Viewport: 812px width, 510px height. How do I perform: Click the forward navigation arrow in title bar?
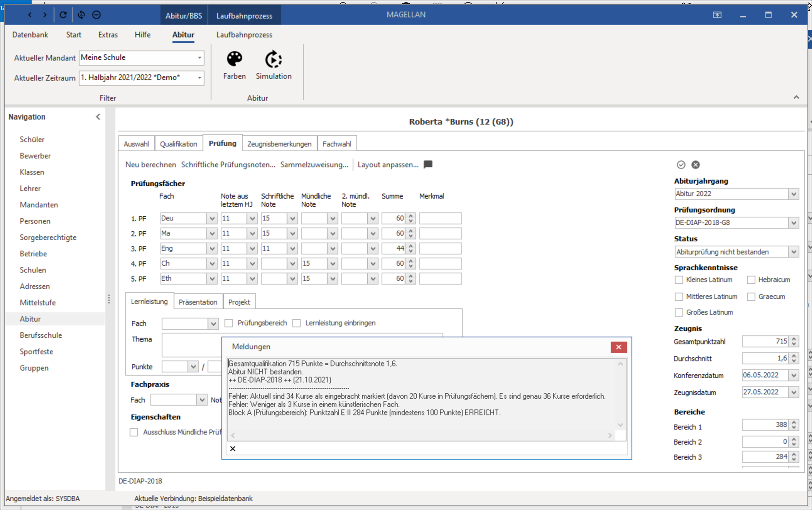[x=45, y=15]
